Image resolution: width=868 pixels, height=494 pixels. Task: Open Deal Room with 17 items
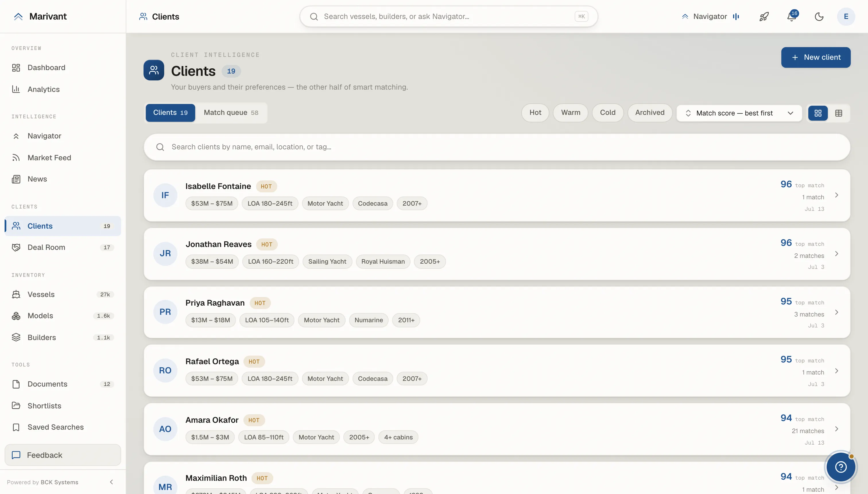(x=63, y=247)
